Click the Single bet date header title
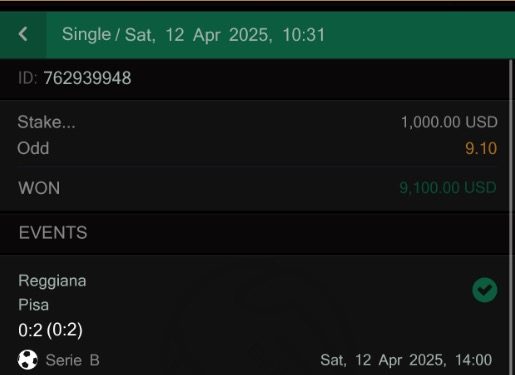Screen dimensions: 515x375 click(193, 35)
